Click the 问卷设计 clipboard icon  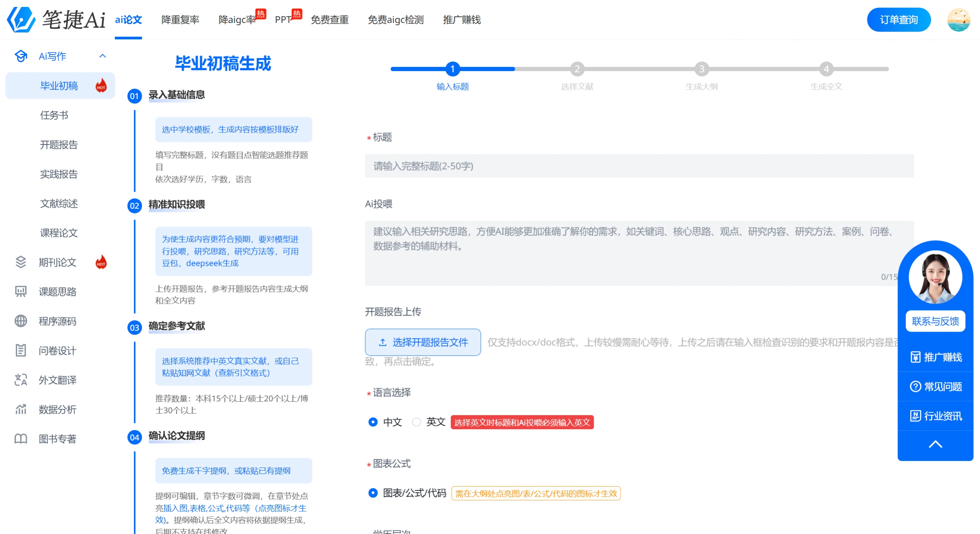21,350
